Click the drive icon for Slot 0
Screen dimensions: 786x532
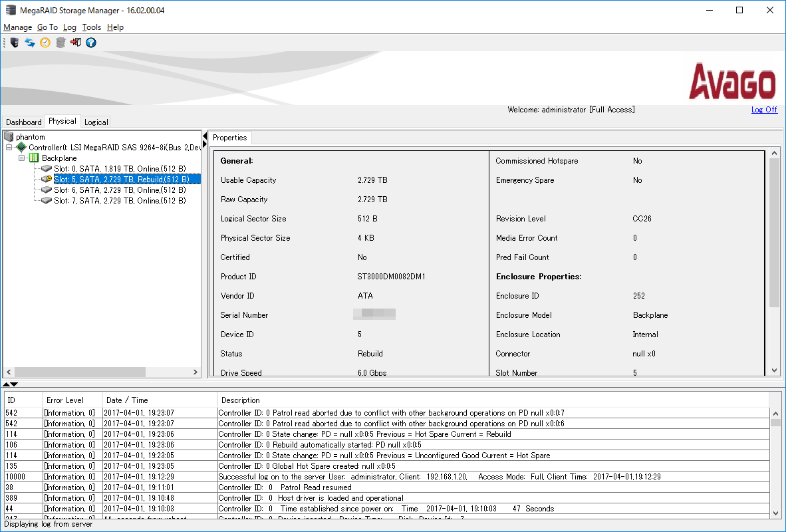[47, 168]
